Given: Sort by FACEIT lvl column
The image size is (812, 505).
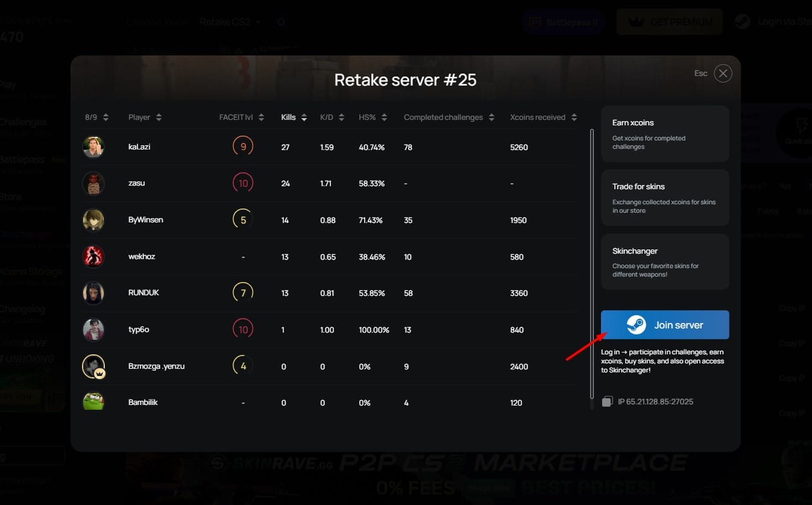Looking at the screenshot, I should coord(242,118).
